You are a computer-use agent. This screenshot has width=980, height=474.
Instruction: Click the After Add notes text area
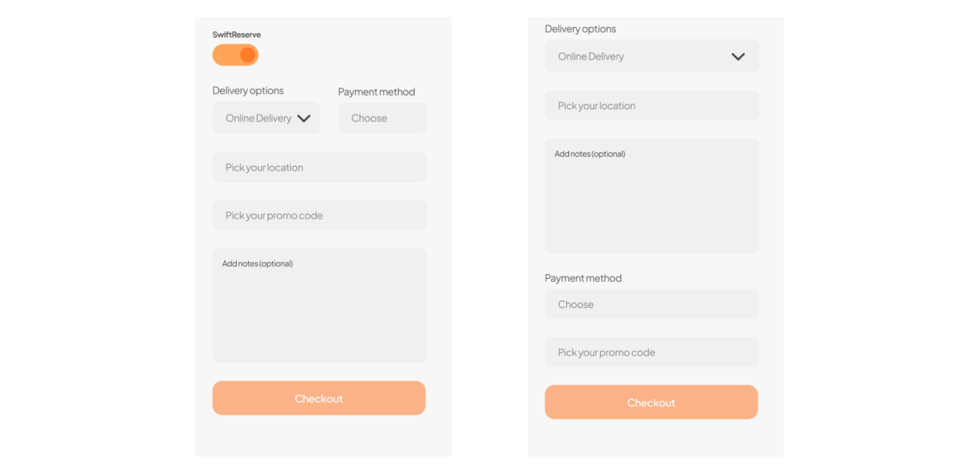tap(651, 196)
